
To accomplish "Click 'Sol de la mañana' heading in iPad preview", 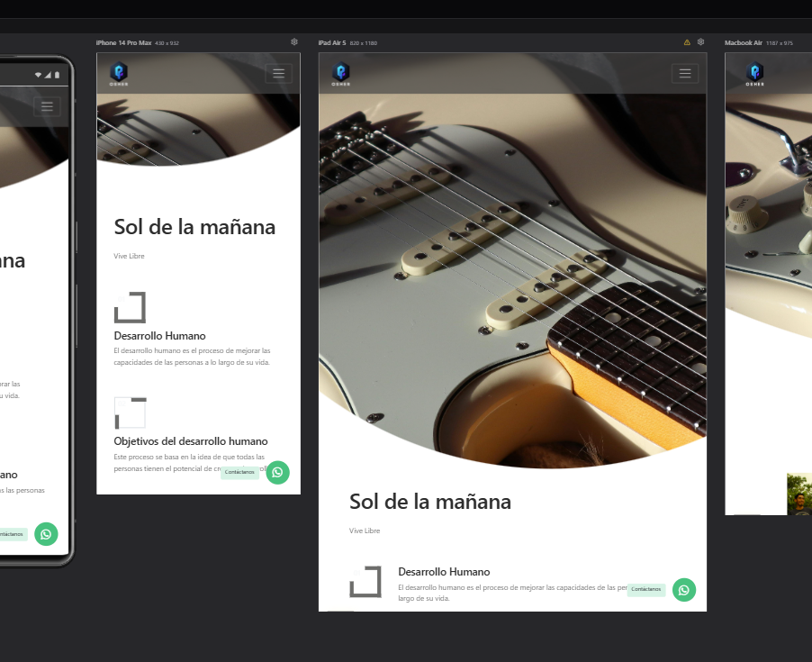I will [x=429, y=502].
